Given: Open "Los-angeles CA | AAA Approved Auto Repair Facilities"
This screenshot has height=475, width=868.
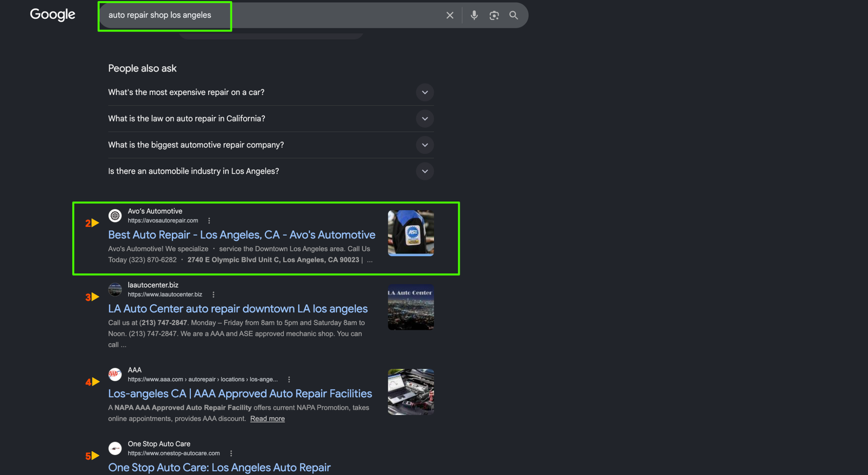Looking at the screenshot, I should click(240, 394).
